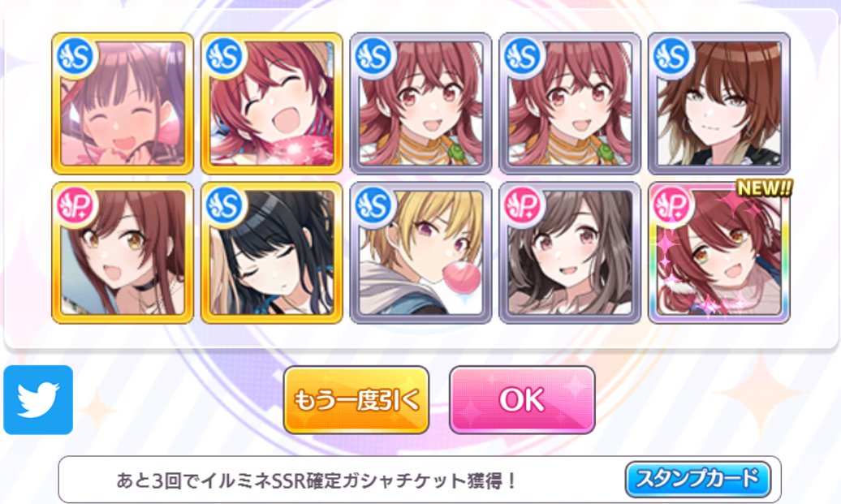Click the S badge on the blonde girl card
The image size is (841, 504).
pos(374,206)
